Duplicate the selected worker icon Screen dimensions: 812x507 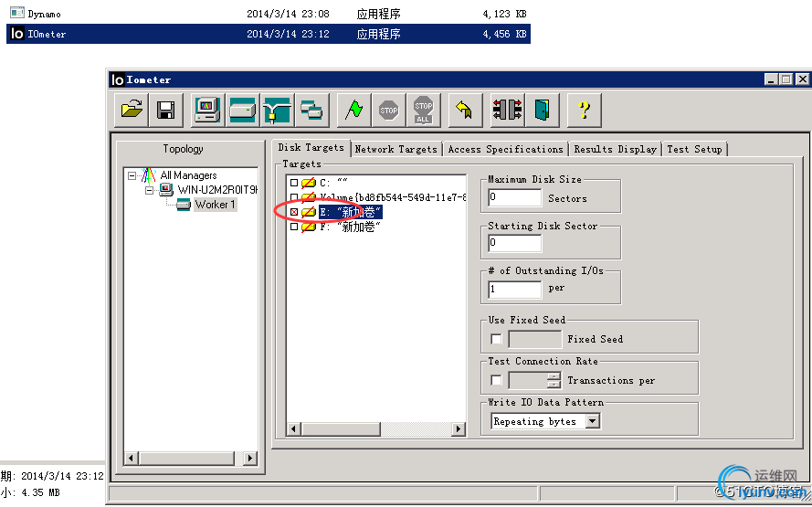[311, 110]
